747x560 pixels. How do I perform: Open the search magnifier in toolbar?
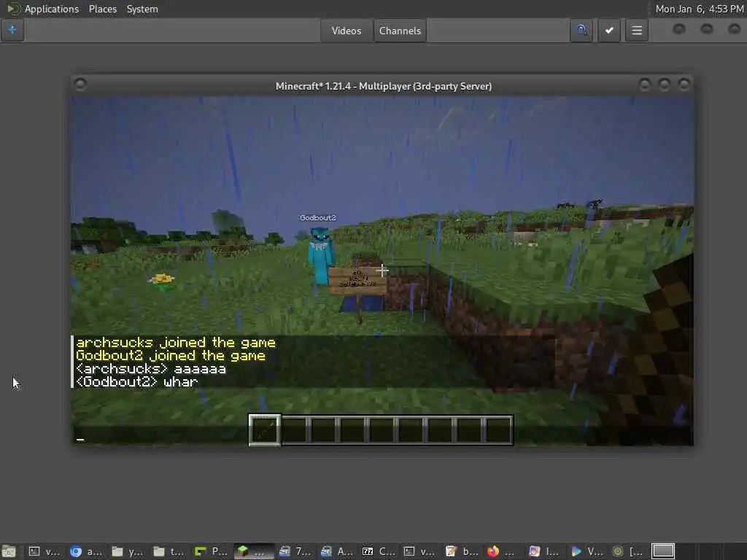coord(581,31)
